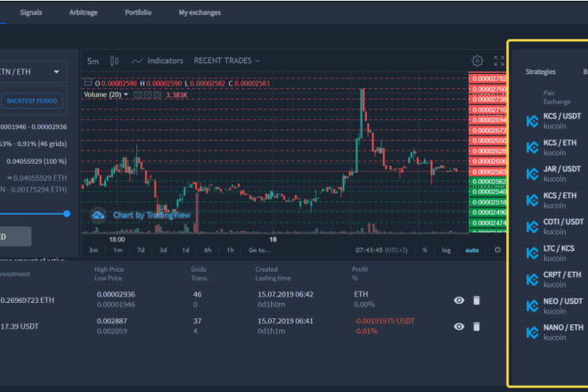Delete the 17.39 USDT bot
Viewport: 588px width, 392px height.
pos(477,326)
